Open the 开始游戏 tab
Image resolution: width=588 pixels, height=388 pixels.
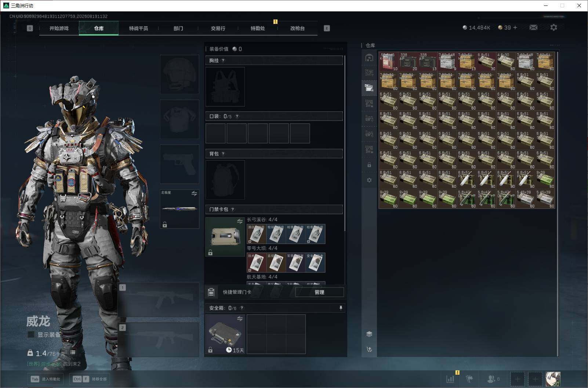point(59,28)
